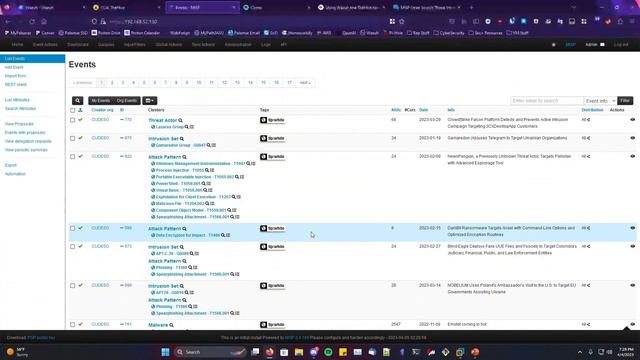This screenshot has width=640, height=360.
Task: Click the magnifier next to Malware cluster heading
Action: pyautogui.click(x=171, y=325)
